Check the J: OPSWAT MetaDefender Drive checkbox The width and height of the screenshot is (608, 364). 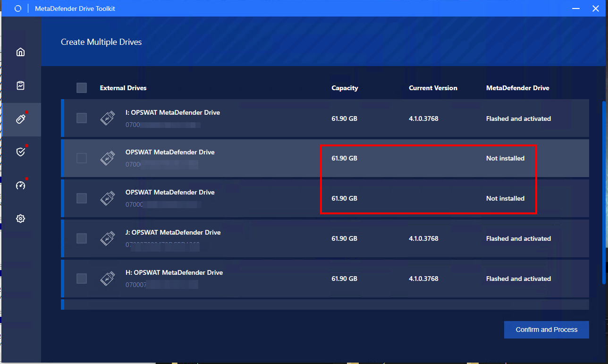(82, 238)
